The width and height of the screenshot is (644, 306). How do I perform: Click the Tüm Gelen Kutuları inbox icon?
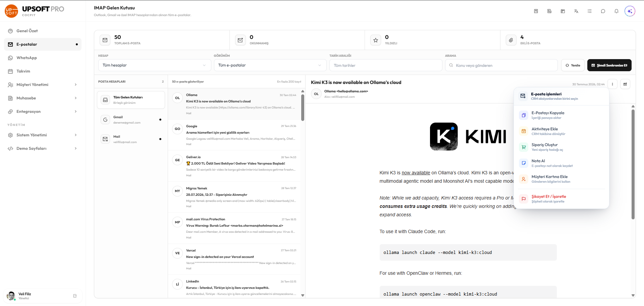point(105,100)
